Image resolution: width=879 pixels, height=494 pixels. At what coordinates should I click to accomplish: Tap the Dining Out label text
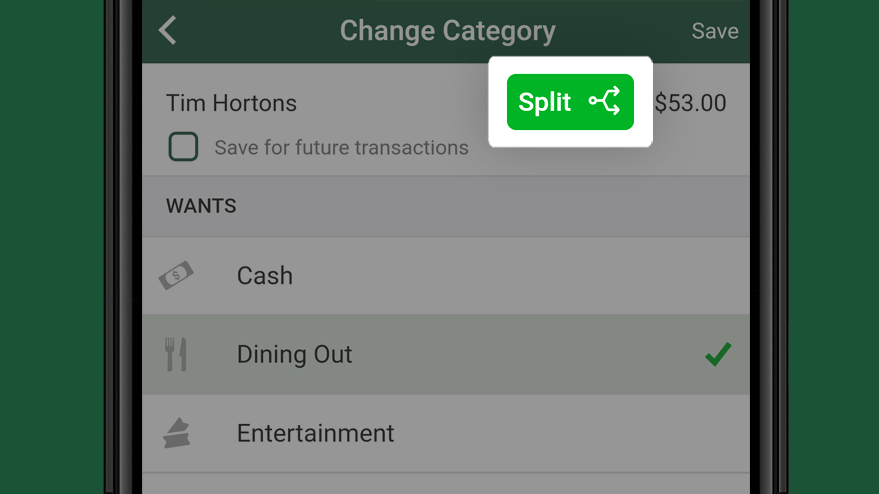click(x=294, y=354)
